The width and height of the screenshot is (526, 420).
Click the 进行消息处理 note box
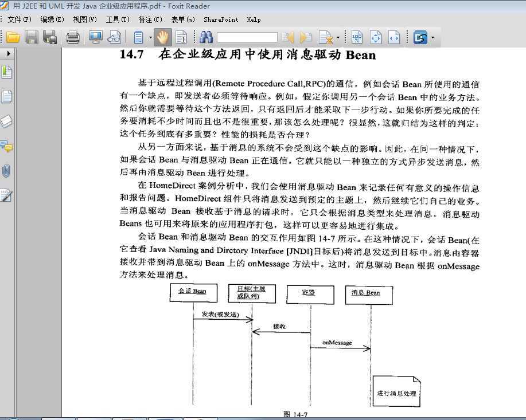[396, 391]
